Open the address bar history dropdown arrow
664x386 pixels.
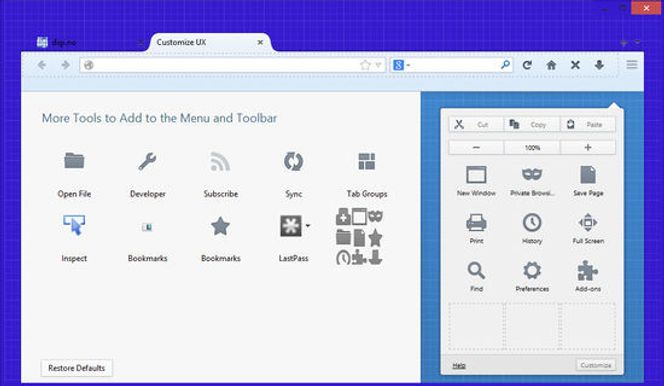(x=378, y=65)
